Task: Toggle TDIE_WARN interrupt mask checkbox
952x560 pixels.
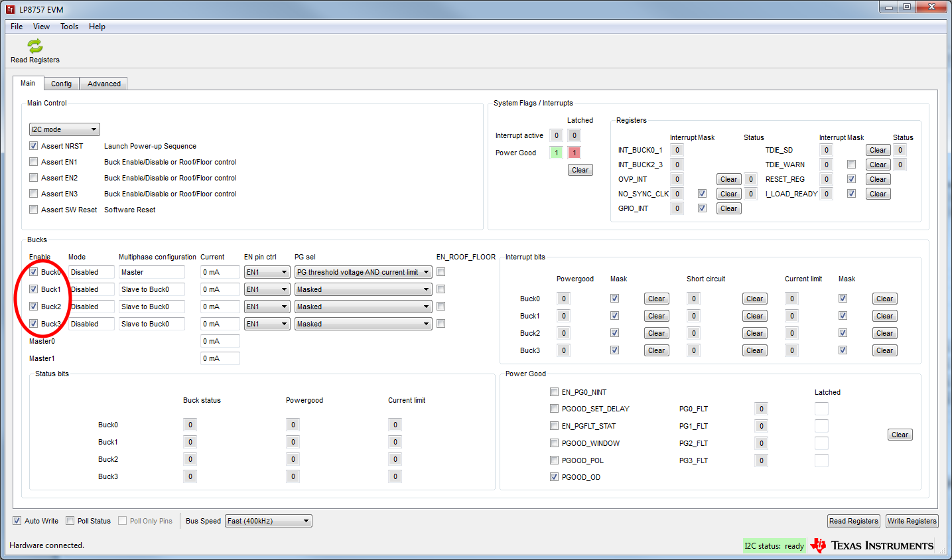Action: 851,165
